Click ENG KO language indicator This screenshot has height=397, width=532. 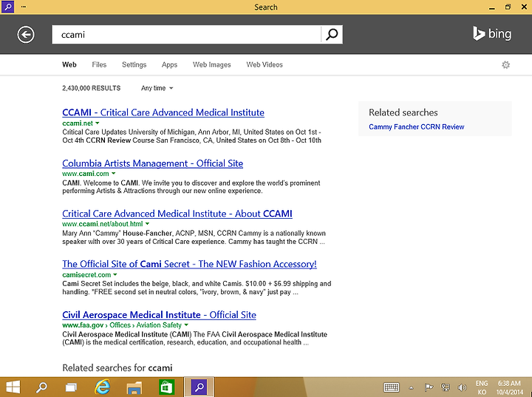(482, 387)
